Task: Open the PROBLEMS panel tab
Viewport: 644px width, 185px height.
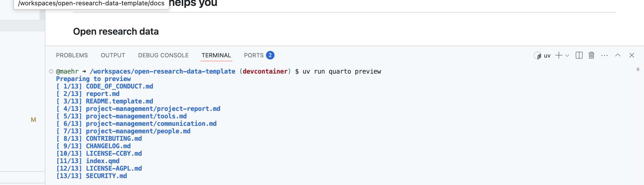Action: pyautogui.click(x=72, y=55)
